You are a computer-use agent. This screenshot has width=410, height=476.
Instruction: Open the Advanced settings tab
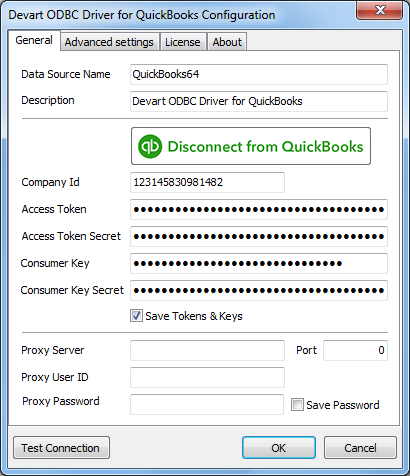109,42
